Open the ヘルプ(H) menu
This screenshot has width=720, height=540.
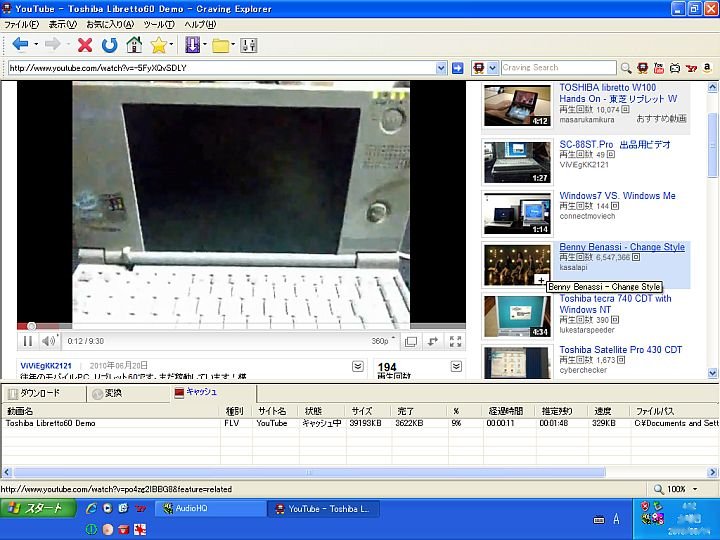tap(200, 24)
